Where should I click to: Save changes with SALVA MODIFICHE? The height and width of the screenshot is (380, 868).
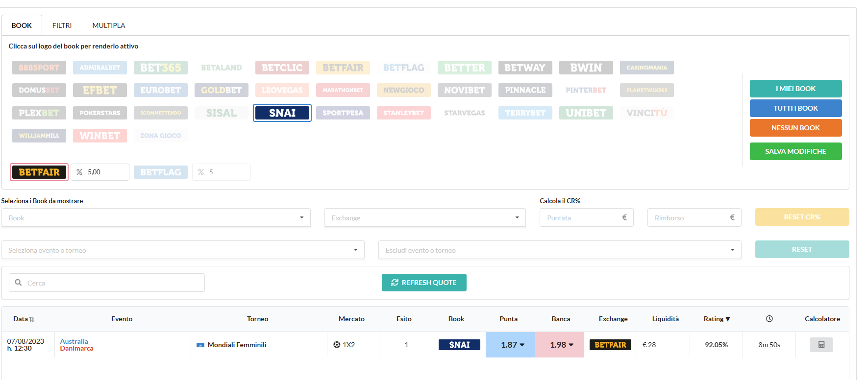tap(796, 151)
